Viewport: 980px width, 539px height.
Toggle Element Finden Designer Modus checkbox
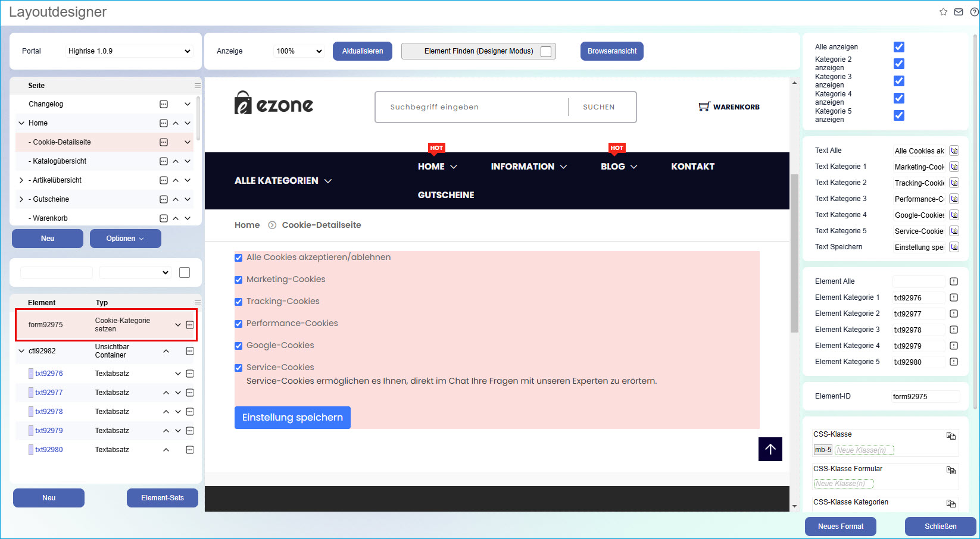(x=546, y=52)
